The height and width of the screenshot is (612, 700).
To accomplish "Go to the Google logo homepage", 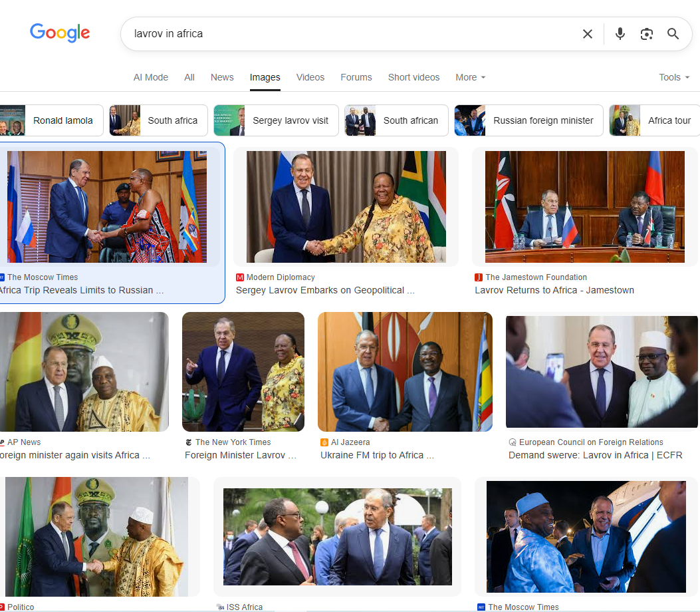I will [x=60, y=33].
